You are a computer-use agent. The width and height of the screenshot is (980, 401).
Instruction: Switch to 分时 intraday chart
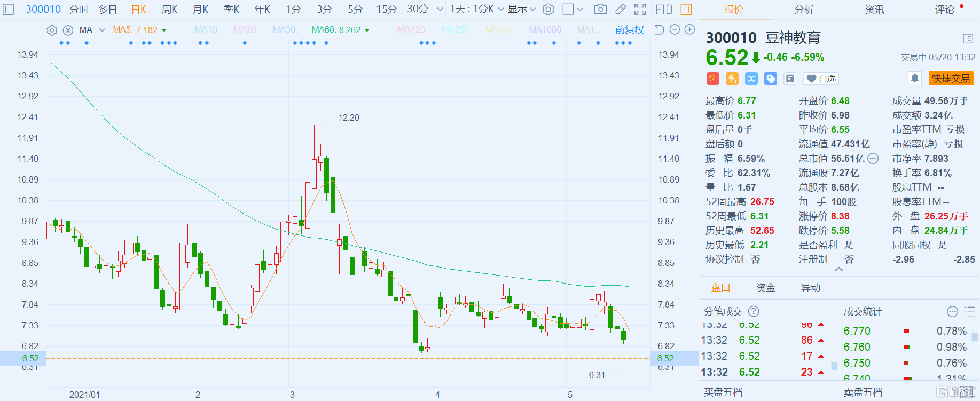tap(79, 9)
